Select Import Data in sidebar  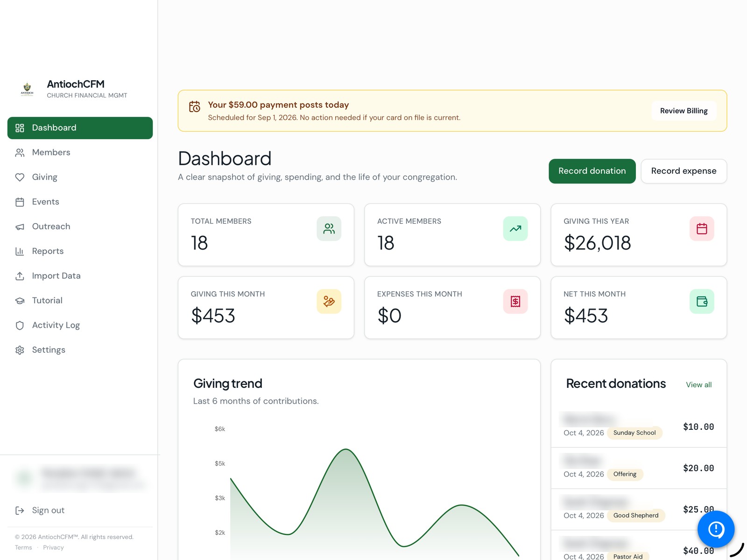(x=80, y=276)
